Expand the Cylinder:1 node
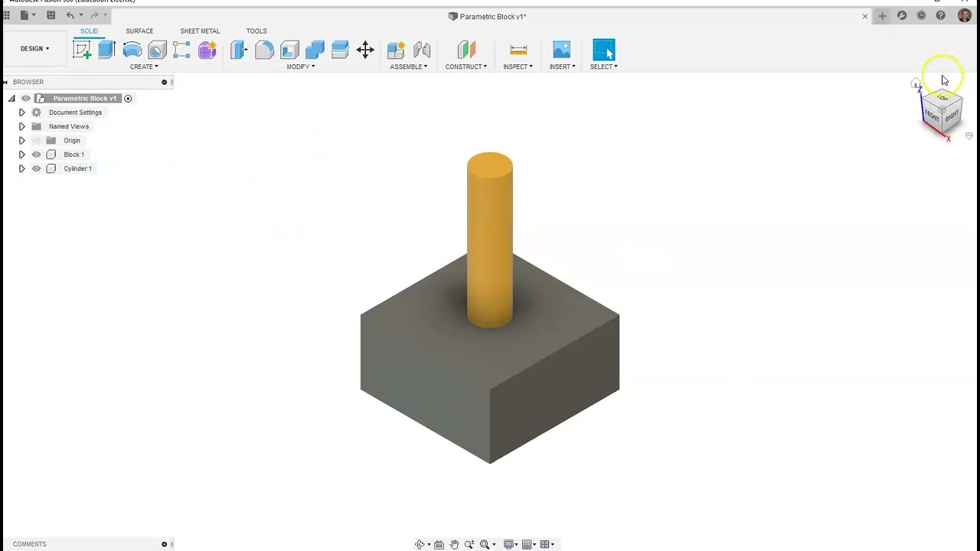 pos(21,168)
